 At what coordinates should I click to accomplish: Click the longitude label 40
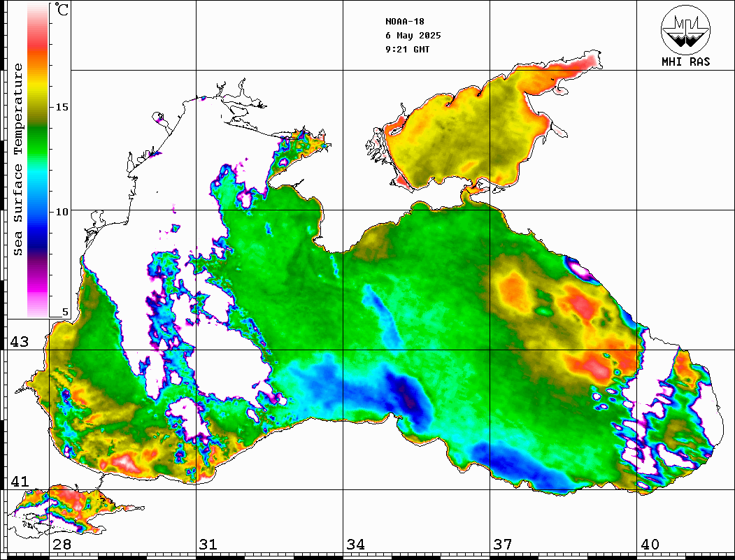(x=650, y=545)
